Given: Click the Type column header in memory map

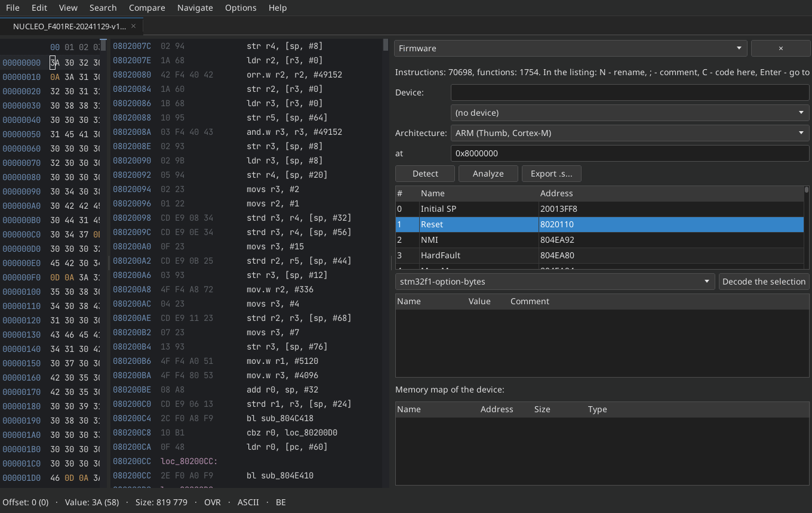Looking at the screenshot, I should click(x=696, y=409).
